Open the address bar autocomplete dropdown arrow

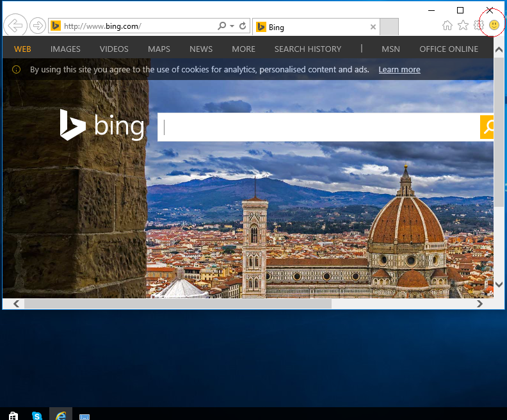pyautogui.click(x=232, y=26)
